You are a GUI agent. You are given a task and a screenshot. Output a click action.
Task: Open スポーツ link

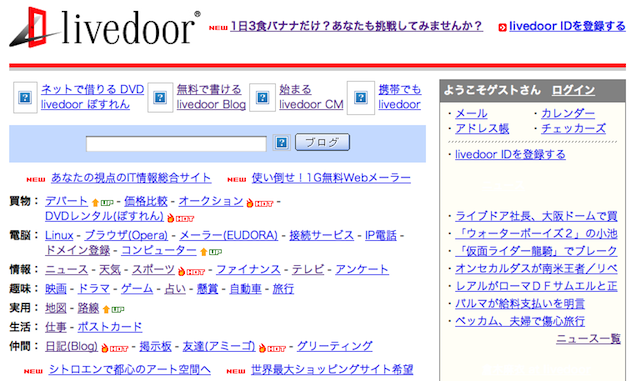click(x=153, y=269)
